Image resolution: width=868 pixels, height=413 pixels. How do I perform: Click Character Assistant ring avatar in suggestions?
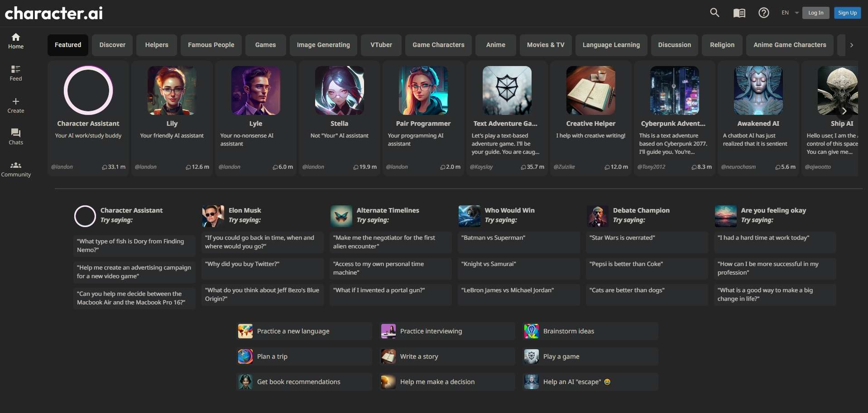(85, 216)
